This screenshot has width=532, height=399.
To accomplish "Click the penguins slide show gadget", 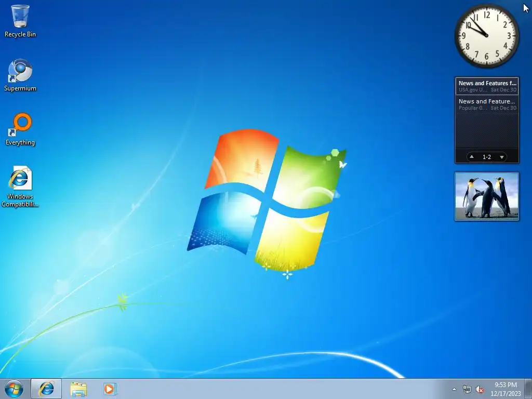I will pyautogui.click(x=486, y=196).
